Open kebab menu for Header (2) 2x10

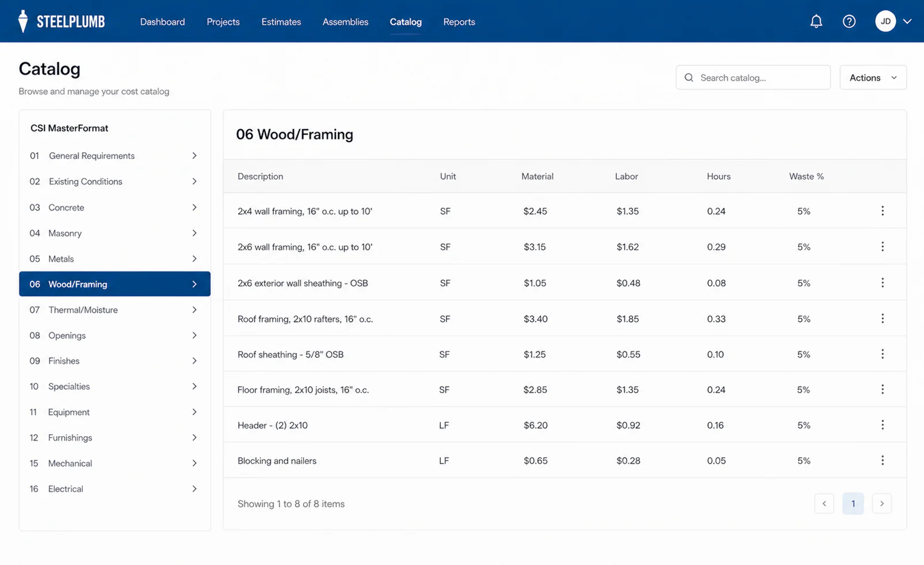[x=882, y=425]
